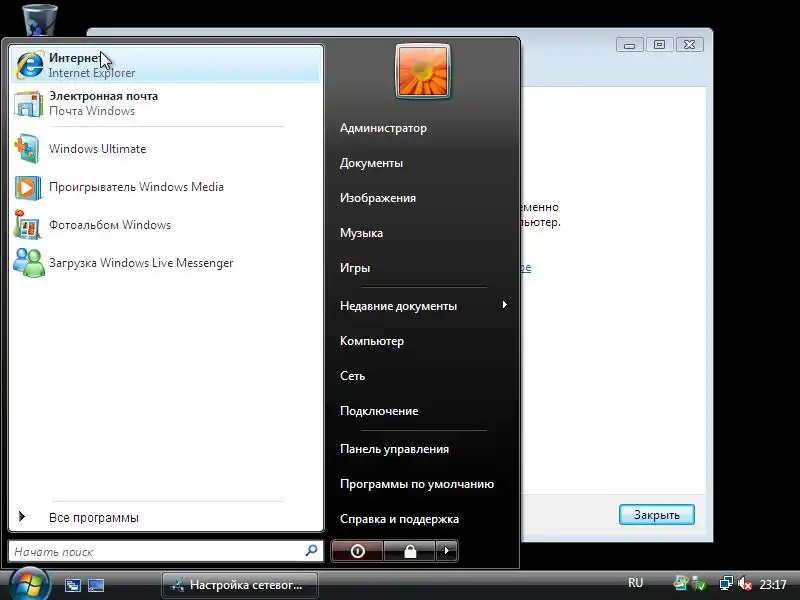Image resolution: width=800 pixels, height=600 pixels.
Task: Open Администратор user folder
Action: pos(383,128)
